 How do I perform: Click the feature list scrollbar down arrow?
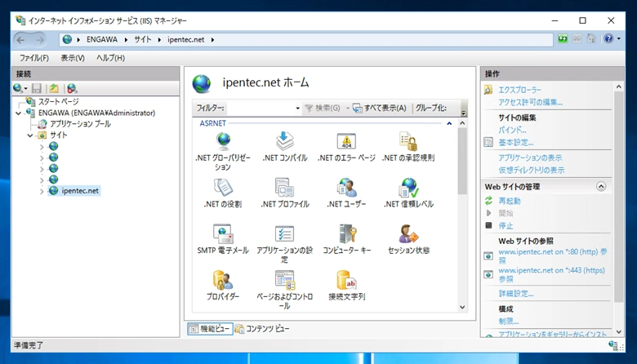[x=462, y=307]
